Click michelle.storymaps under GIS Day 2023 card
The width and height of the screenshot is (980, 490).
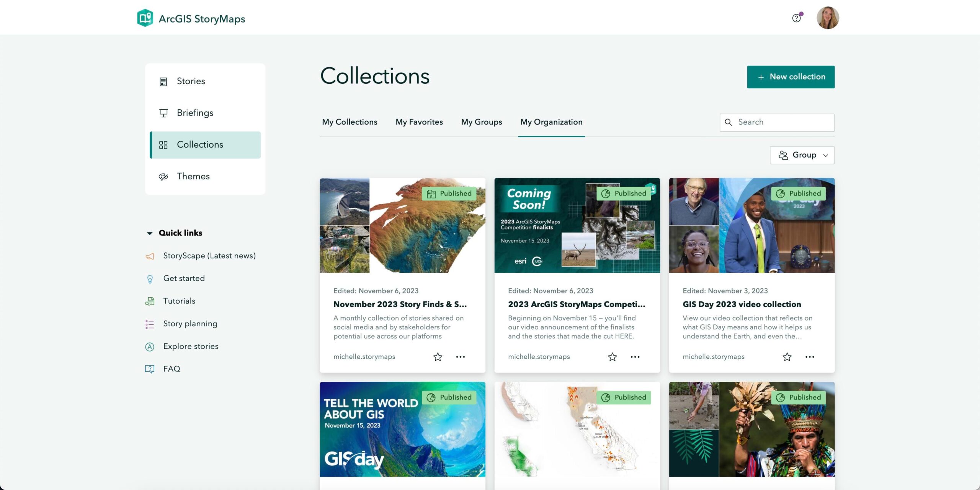[714, 357]
